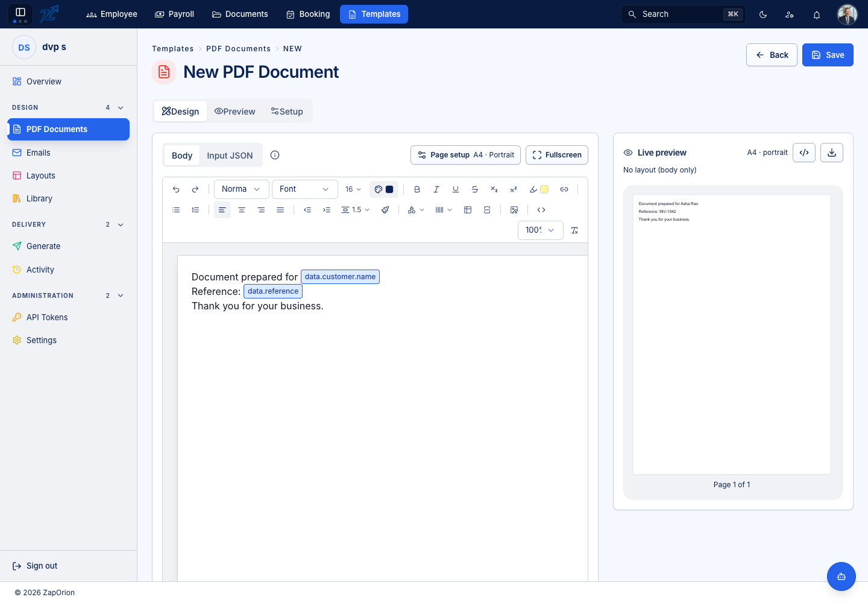
Task: Open the font size 16 dropdown
Action: pyautogui.click(x=353, y=189)
